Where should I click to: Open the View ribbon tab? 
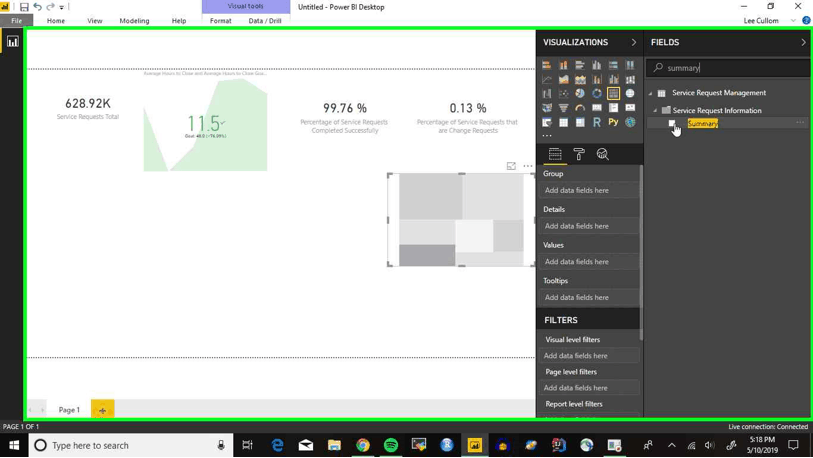pyautogui.click(x=95, y=21)
